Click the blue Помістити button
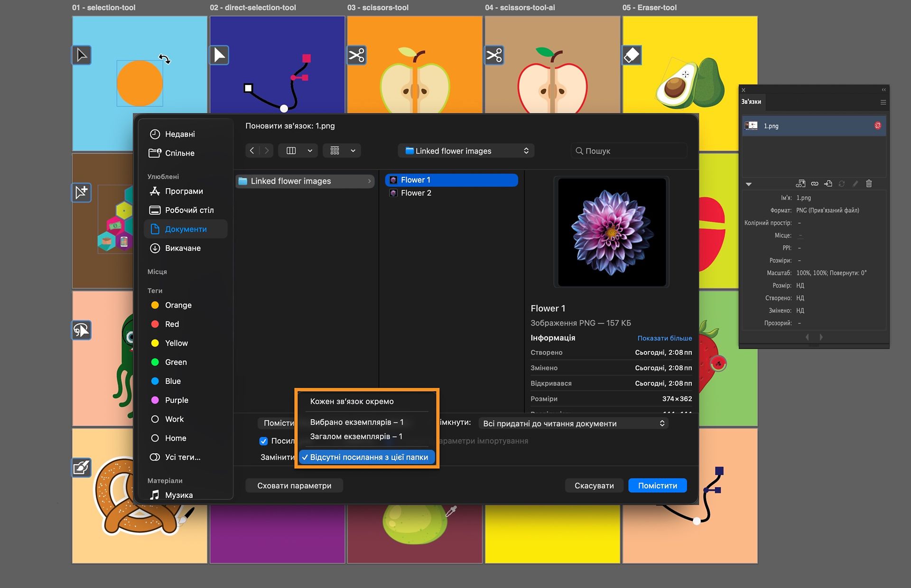The width and height of the screenshot is (911, 588). click(x=658, y=486)
